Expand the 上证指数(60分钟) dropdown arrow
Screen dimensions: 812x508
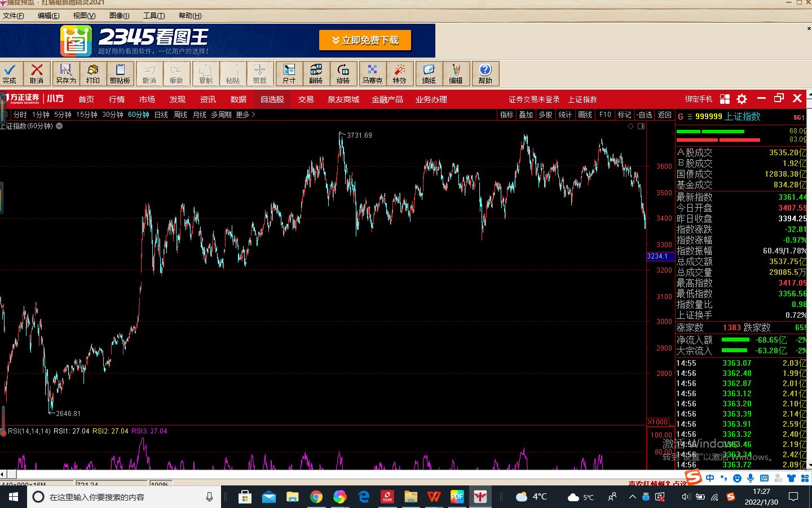tap(59, 126)
